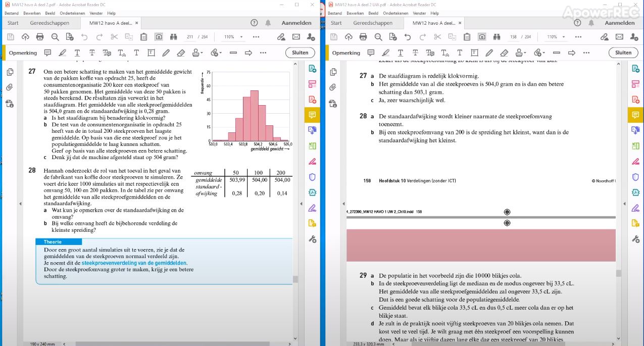Select the highlighter tool in left window
Screen dimensions: 644x346
click(x=62, y=53)
